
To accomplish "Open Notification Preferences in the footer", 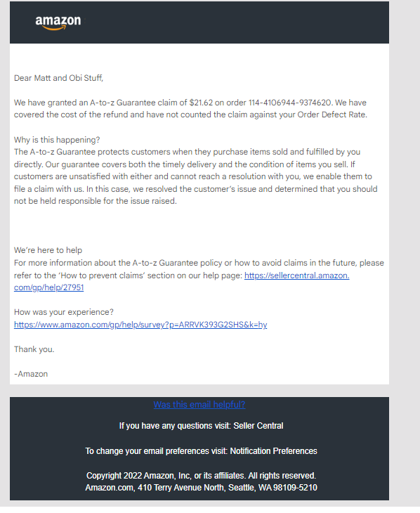I will pos(273,451).
